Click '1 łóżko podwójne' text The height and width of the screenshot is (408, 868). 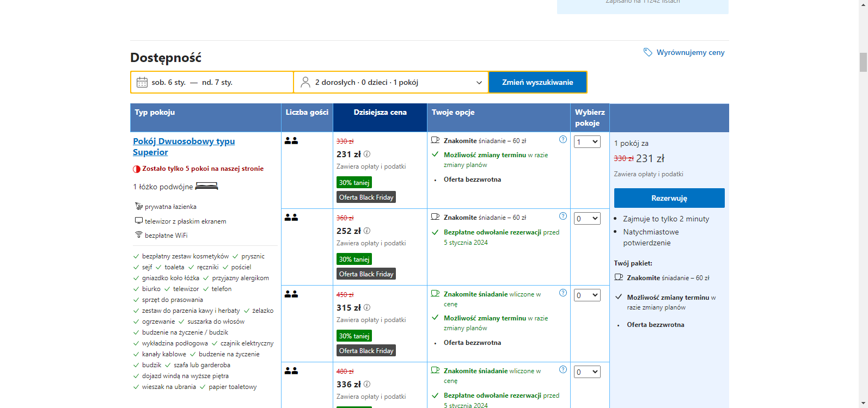pyautogui.click(x=163, y=187)
